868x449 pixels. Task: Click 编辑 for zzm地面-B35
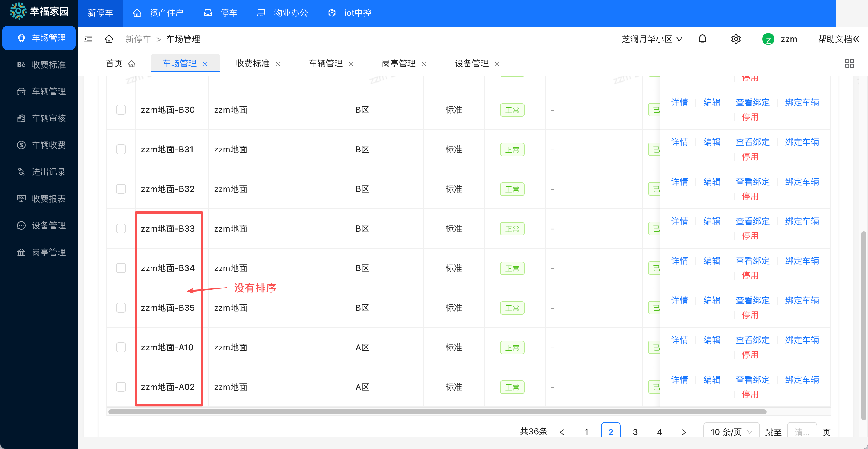(712, 300)
